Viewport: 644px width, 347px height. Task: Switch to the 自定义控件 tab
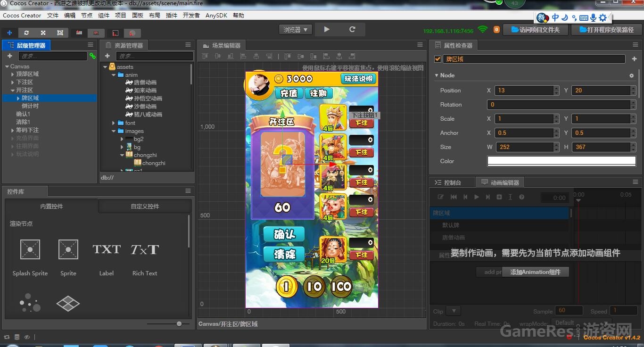(x=145, y=206)
